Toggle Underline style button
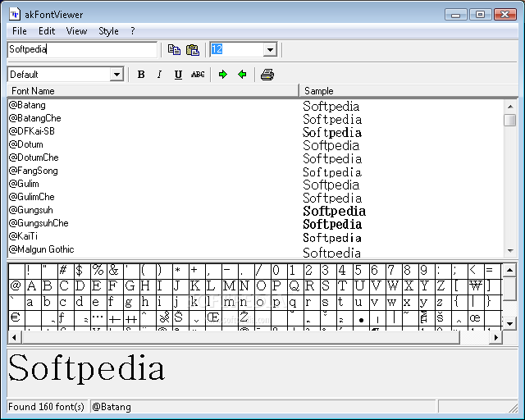The width and height of the screenshot is (525, 420). (x=178, y=75)
